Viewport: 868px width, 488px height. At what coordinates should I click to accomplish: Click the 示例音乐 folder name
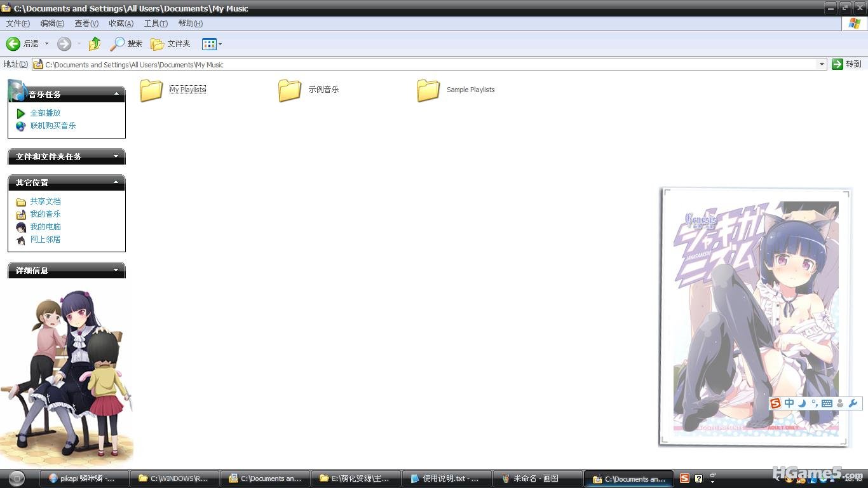coord(323,90)
